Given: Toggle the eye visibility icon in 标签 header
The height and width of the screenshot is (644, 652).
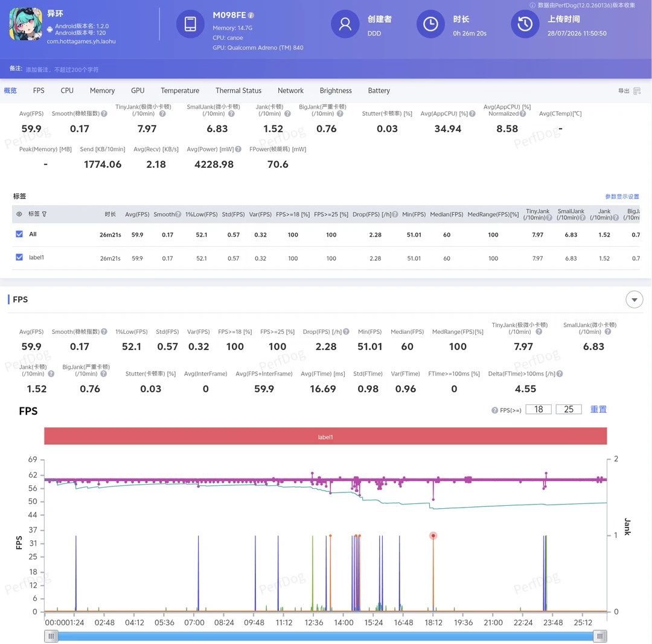Looking at the screenshot, I should click(x=19, y=214).
